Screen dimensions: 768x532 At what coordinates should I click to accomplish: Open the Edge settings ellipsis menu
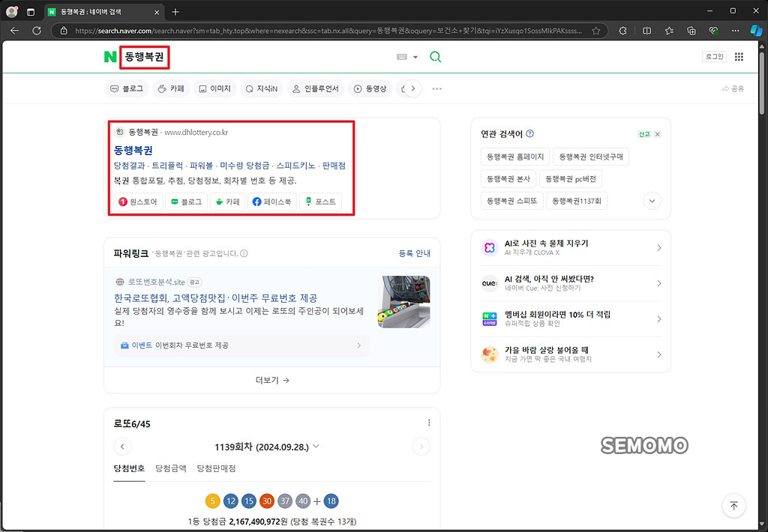click(x=735, y=31)
